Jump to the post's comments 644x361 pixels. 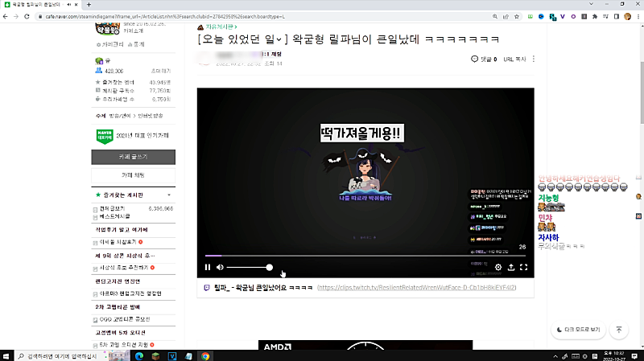click(484, 59)
